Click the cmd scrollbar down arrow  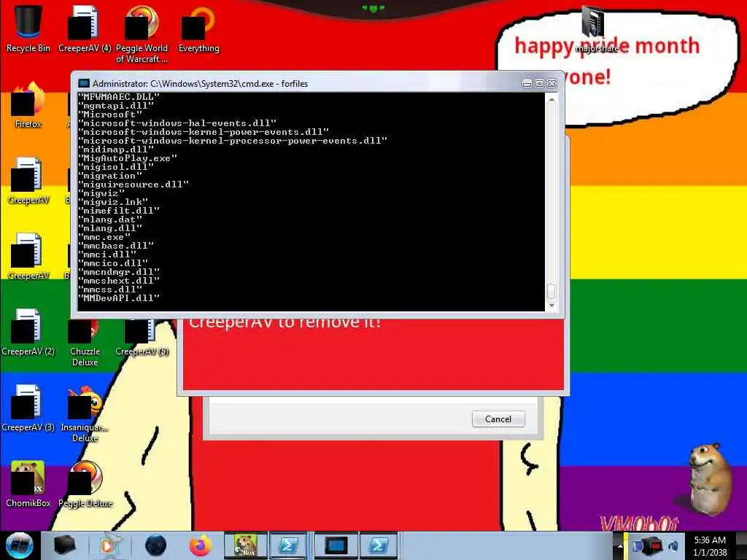tap(551, 306)
